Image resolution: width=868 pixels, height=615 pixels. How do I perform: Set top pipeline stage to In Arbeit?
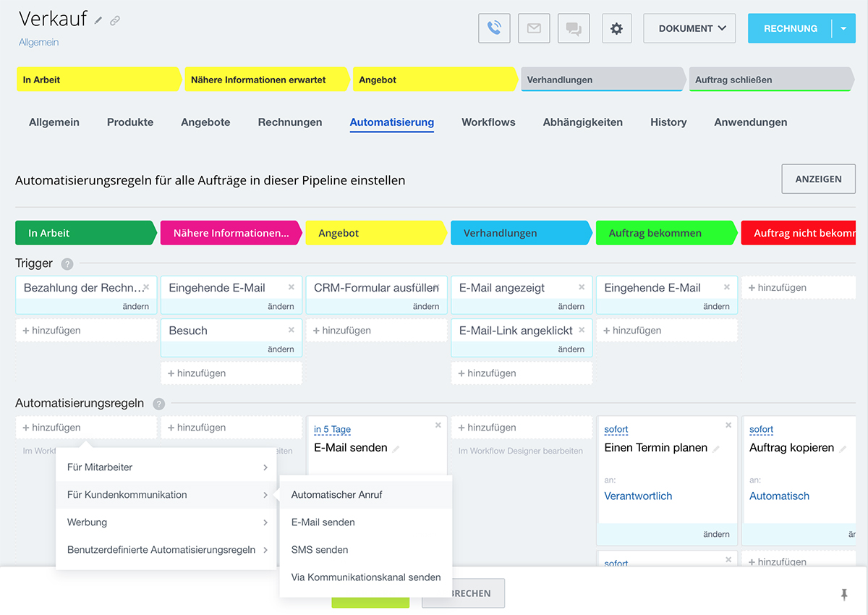98,80
